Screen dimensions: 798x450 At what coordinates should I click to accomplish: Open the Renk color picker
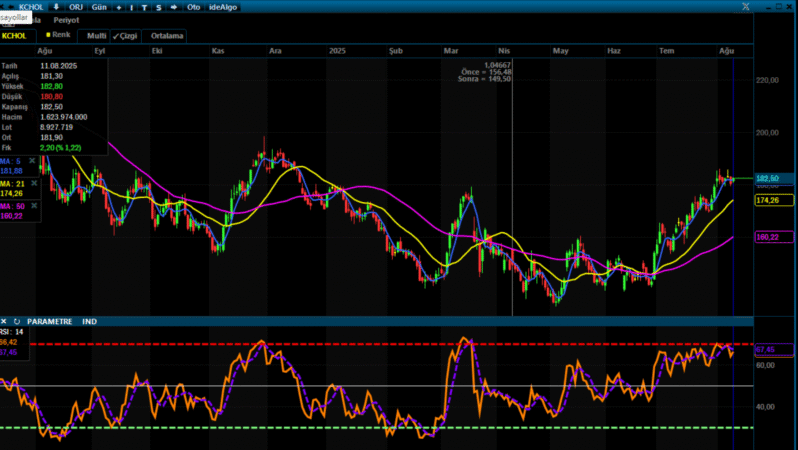coord(57,34)
